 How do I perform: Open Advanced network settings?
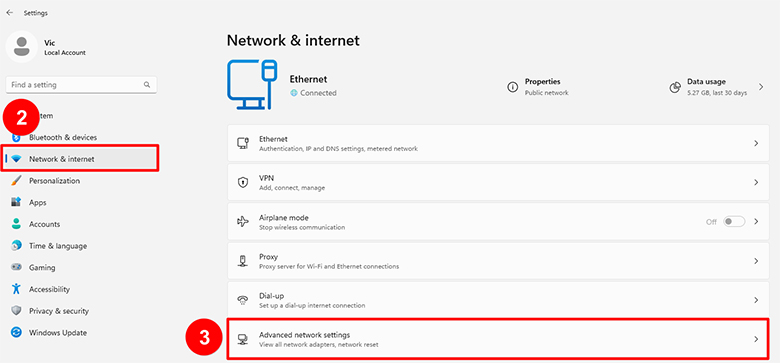498,339
